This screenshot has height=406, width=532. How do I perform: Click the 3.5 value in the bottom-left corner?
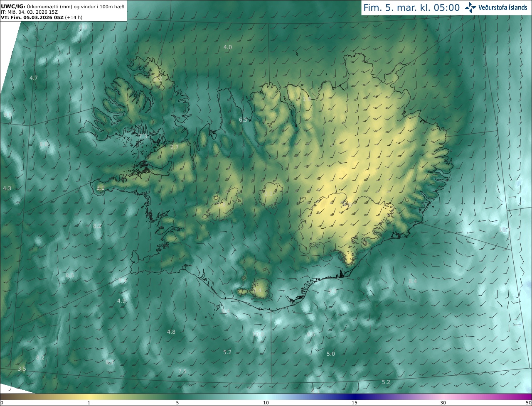click(x=22, y=369)
